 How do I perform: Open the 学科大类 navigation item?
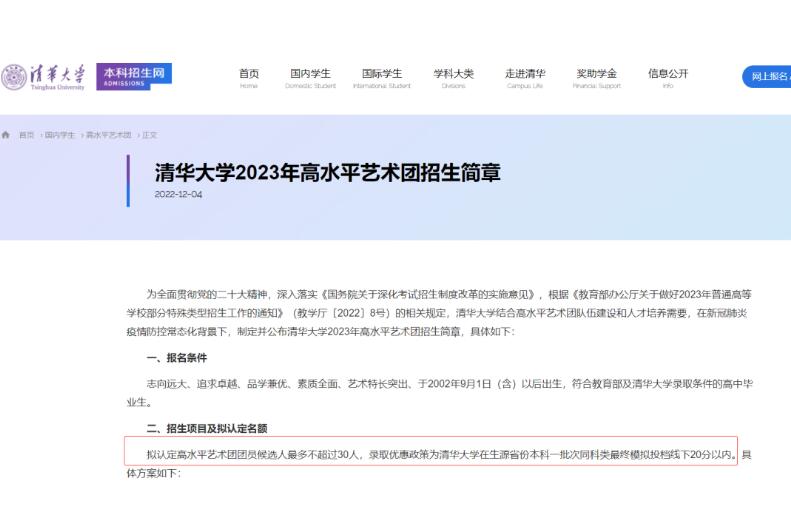click(454, 78)
